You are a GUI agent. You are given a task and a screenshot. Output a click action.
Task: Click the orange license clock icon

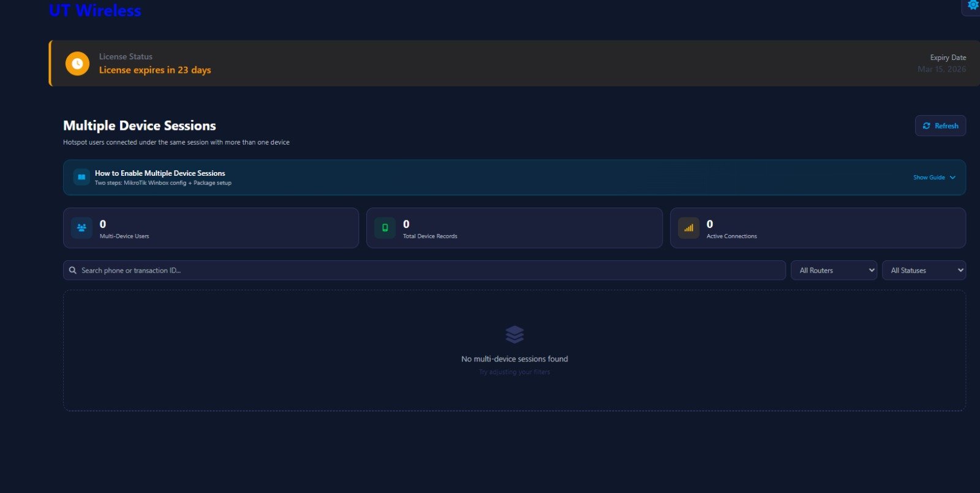(77, 64)
